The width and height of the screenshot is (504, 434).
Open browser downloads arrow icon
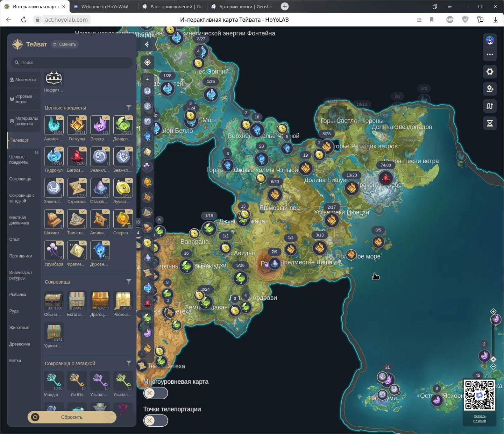pos(495,20)
